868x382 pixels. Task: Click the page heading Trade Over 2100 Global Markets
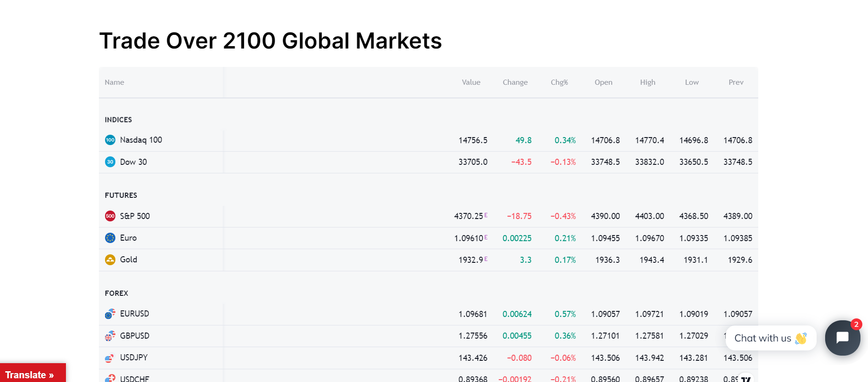(x=271, y=41)
